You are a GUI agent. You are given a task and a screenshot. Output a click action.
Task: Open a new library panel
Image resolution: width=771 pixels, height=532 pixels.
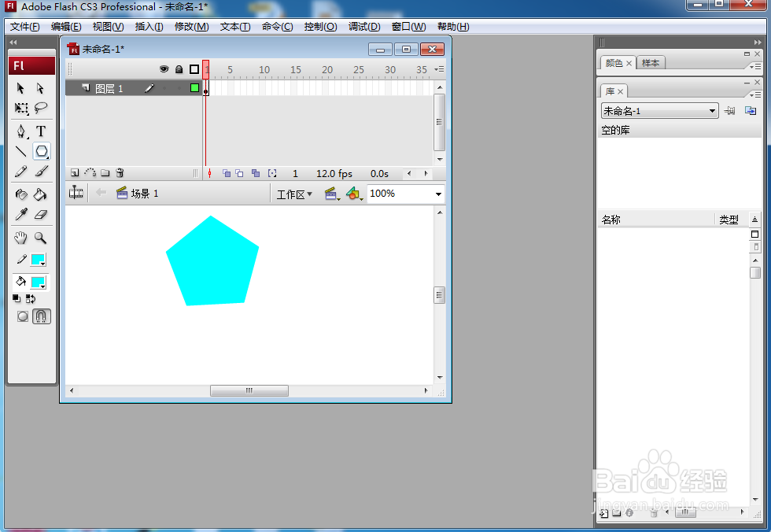click(751, 111)
